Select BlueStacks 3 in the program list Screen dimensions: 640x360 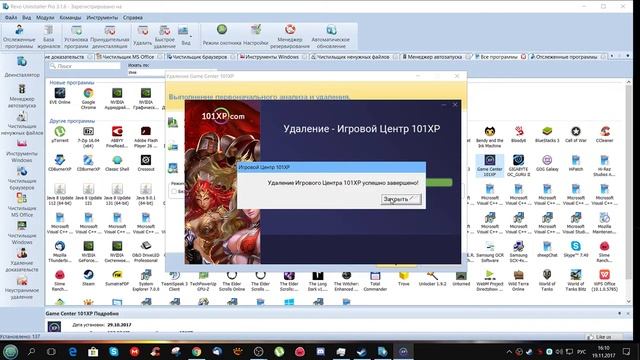pyautogui.click(x=547, y=134)
